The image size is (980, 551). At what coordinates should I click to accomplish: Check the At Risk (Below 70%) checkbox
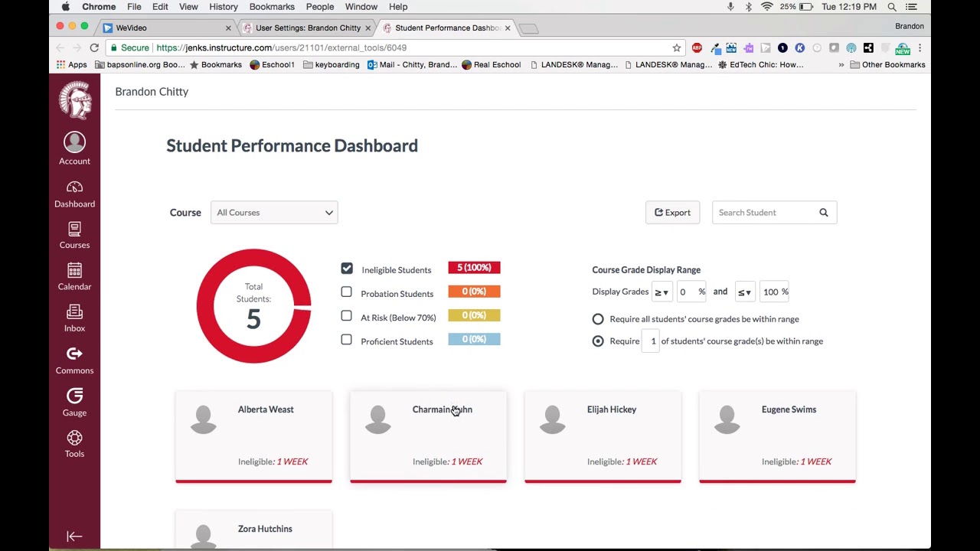[x=347, y=316]
